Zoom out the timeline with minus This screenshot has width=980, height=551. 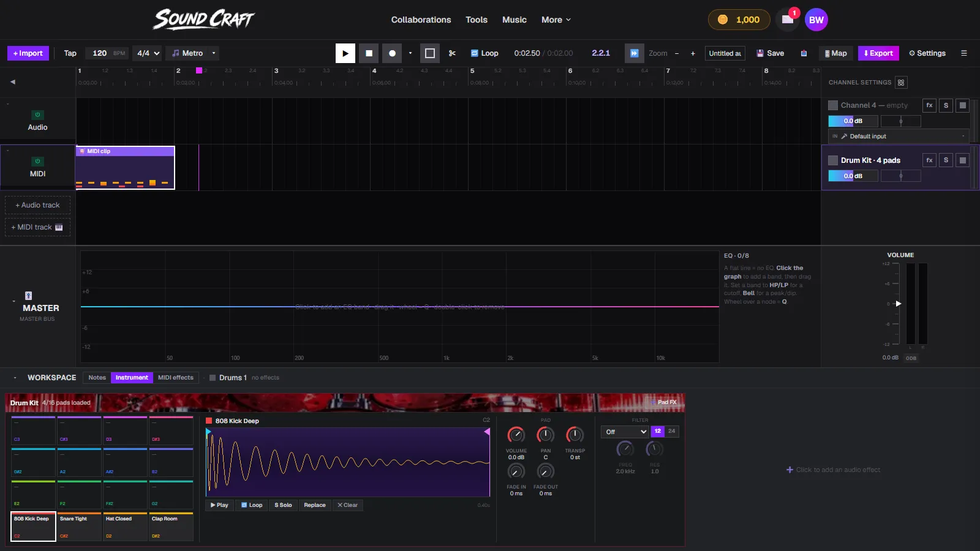pyautogui.click(x=677, y=53)
